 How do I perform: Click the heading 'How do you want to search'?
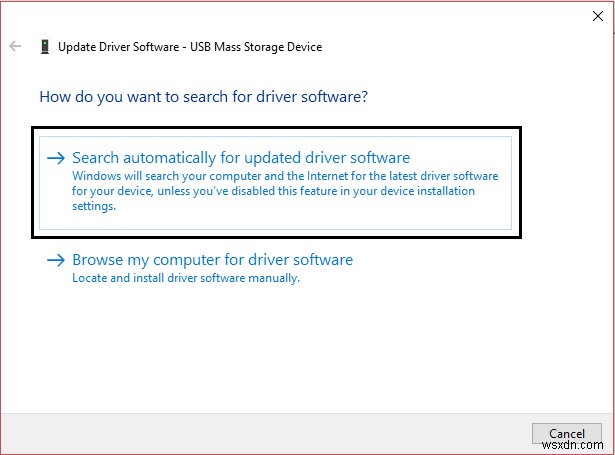point(204,97)
